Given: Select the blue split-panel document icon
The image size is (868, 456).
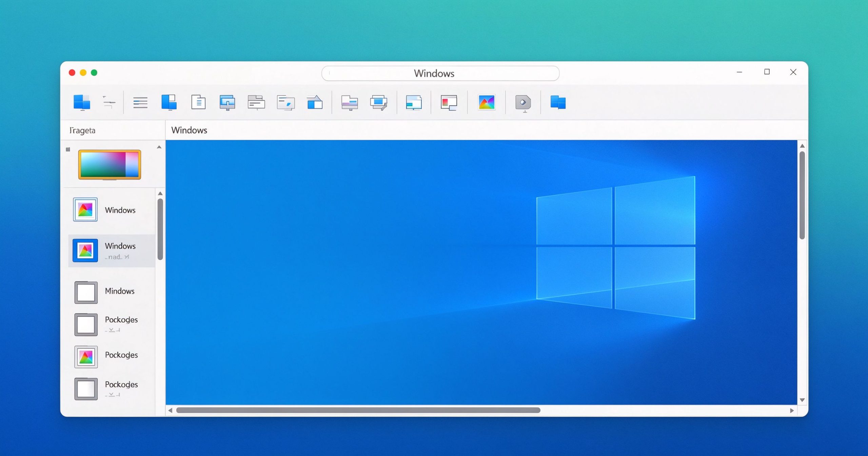Looking at the screenshot, I should point(169,102).
